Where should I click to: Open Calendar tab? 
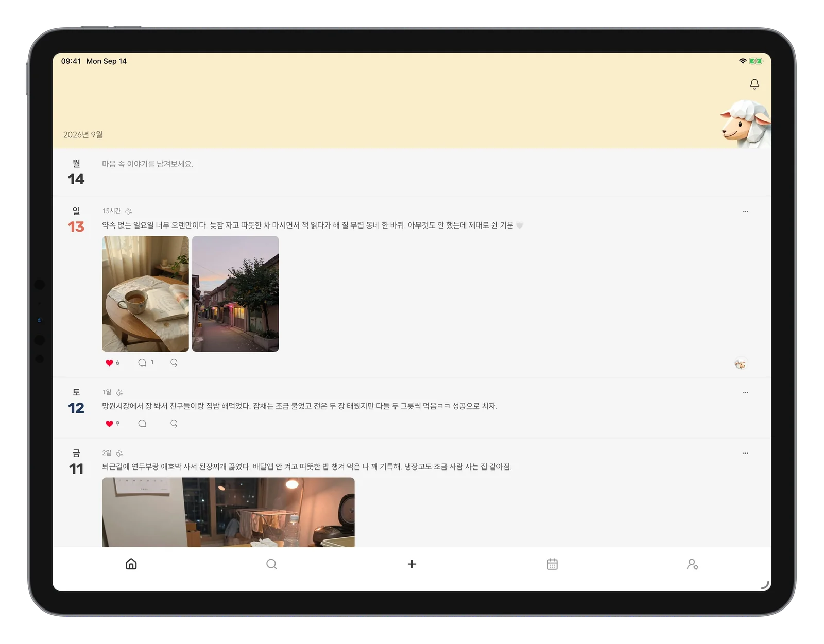pyautogui.click(x=552, y=564)
